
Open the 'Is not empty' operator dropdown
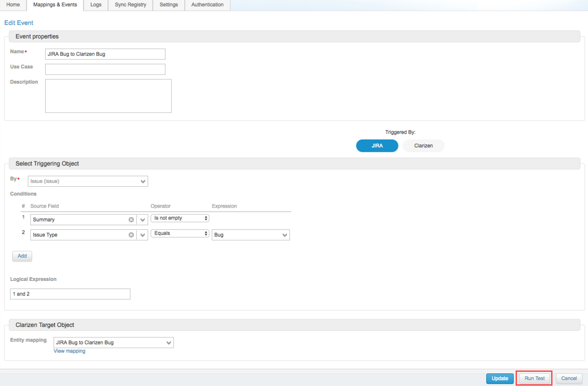point(180,218)
